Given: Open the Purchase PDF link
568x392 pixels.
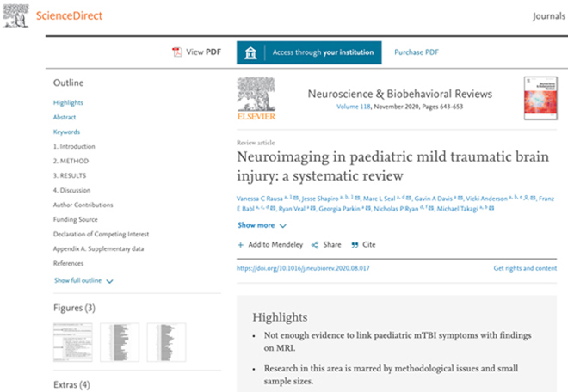Looking at the screenshot, I should point(417,52).
